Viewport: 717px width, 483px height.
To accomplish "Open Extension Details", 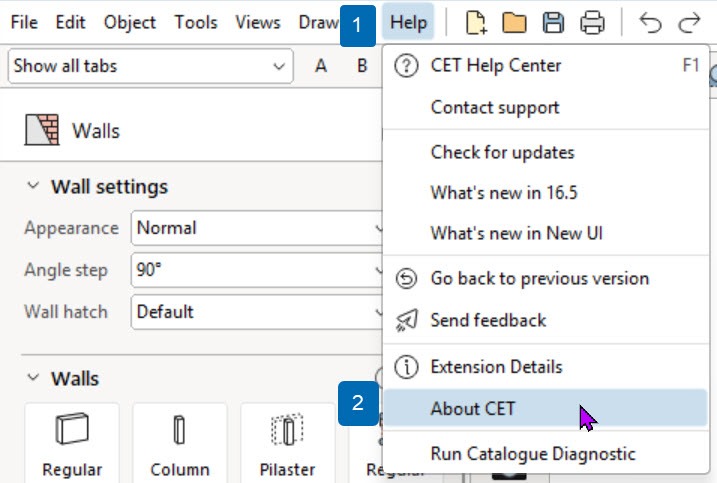I will point(546,367).
